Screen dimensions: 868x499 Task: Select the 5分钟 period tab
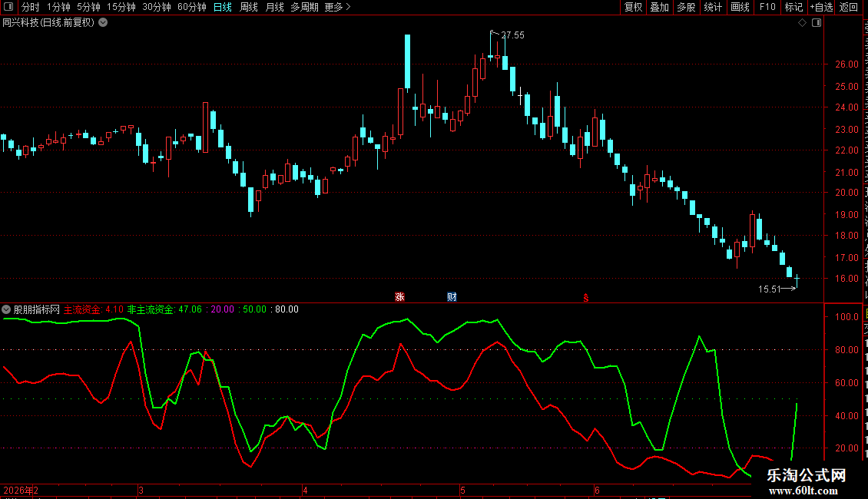tap(88, 7)
